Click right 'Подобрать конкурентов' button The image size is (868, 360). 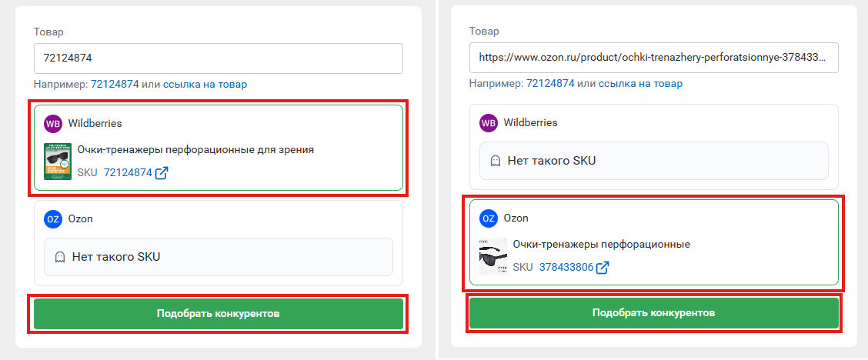[x=654, y=313]
